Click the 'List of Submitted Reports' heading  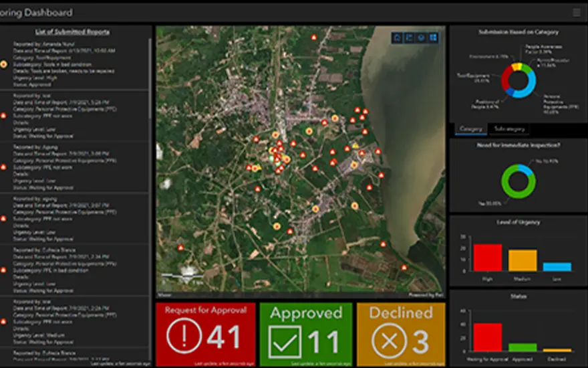[72, 32]
